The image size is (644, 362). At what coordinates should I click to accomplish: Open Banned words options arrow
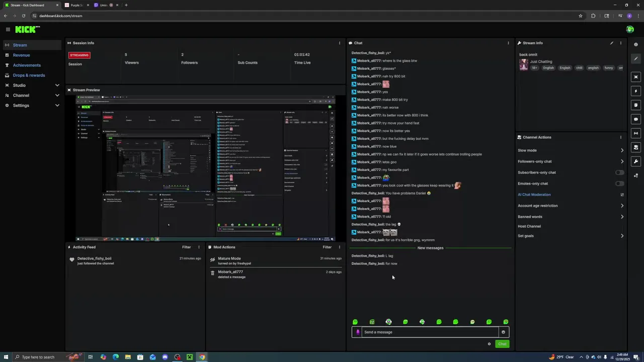click(622, 217)
